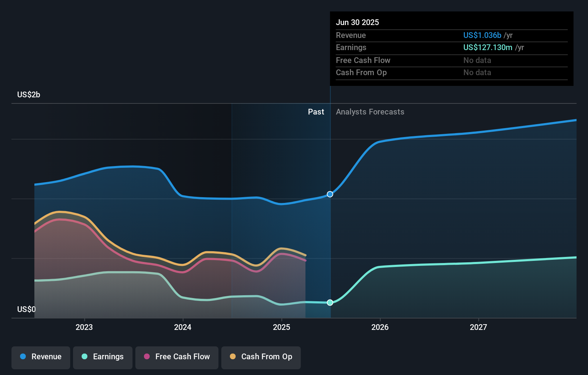Click the Jun 30 2025 tooltip date
This screenshot has width=588, height=375.
(x=357, y=22)
